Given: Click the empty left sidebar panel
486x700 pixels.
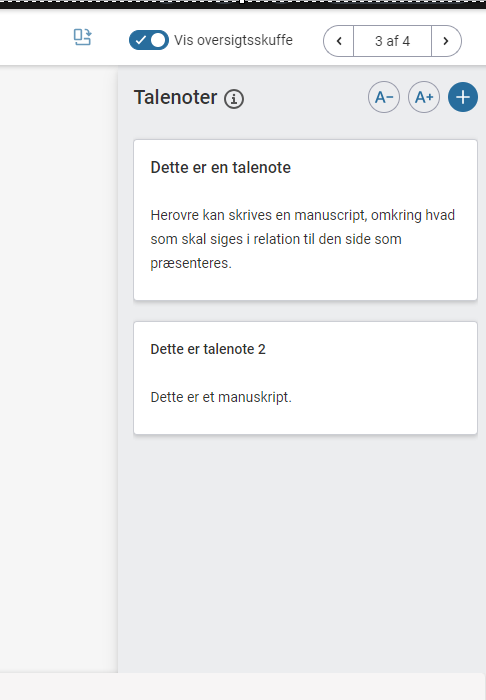Looking at the screenshot, I should coord(58,369).
